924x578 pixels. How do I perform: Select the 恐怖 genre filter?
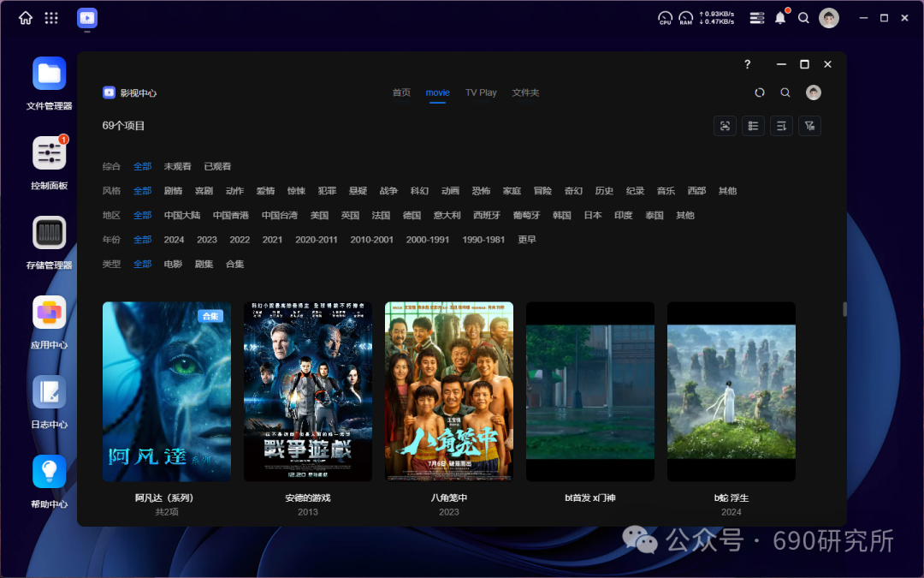[x=481, y=190]
